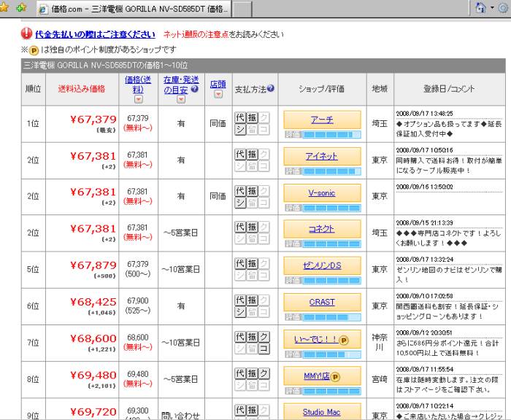Click the 送料込み価格 column header
The height and width of the screenshot is (420, 511).
[x=82, y=88]
